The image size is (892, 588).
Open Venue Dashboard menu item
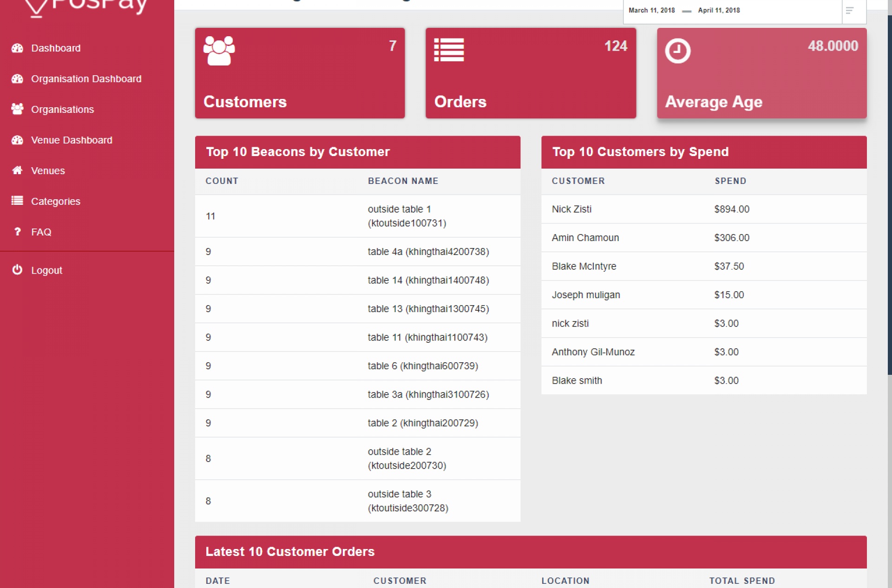(72, 140)
